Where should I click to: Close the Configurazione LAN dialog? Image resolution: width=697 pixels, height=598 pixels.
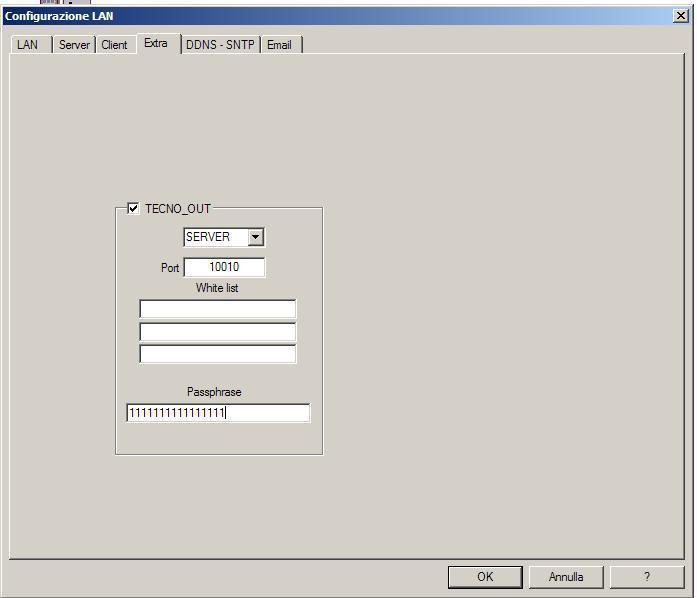pyautogui.click(x=681, y=16)
